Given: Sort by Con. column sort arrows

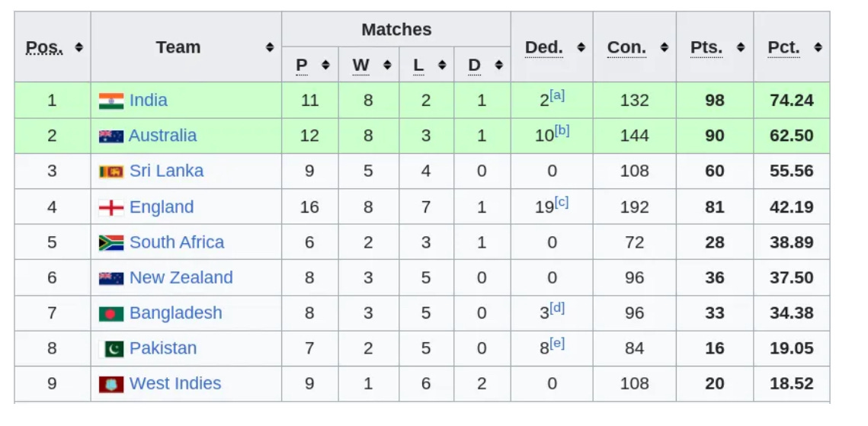Looking at the screenshot, I should (x=665, y=47).
